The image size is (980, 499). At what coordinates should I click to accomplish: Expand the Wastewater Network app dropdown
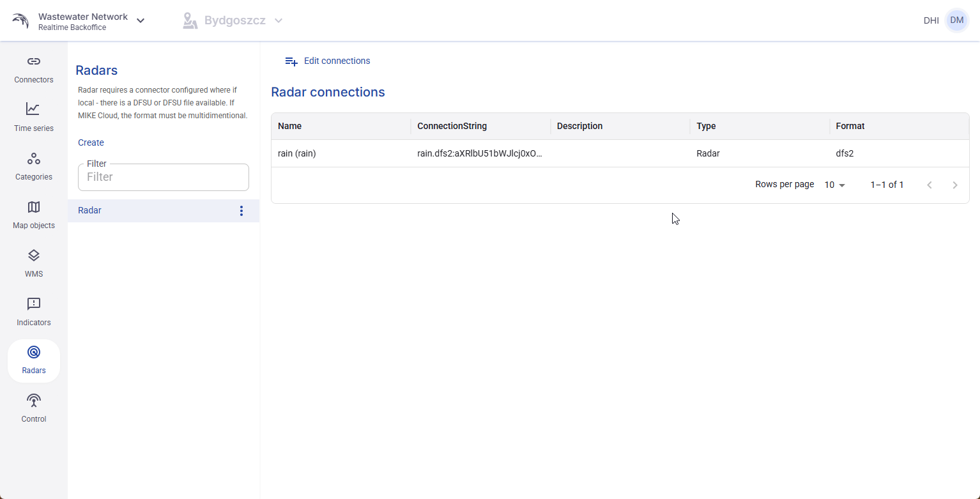point(141,21)
